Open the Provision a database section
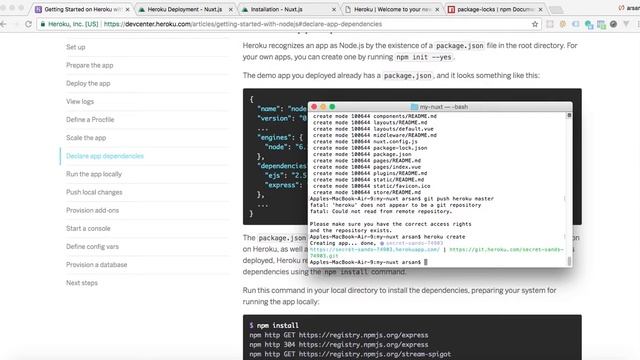This screenshot has height=360, width=640. pos(96,264)
